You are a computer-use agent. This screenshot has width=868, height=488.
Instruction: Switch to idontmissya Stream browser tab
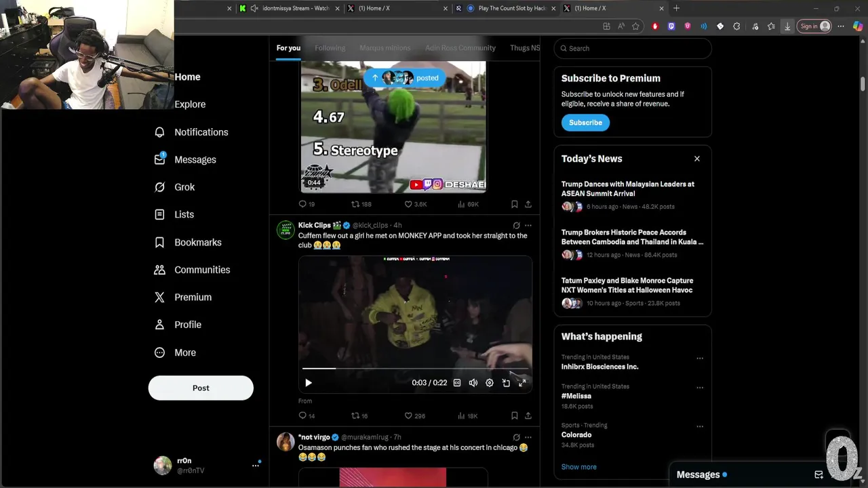pos(290,8)
